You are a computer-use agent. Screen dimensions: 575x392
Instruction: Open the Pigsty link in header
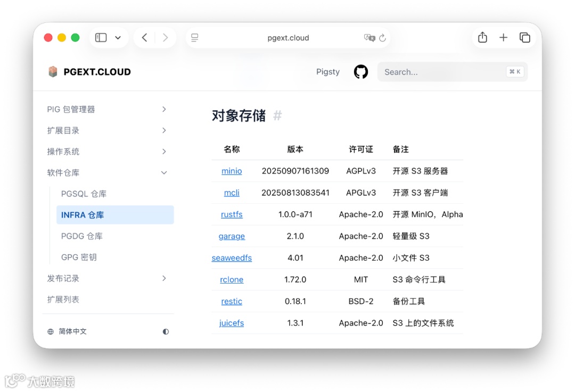point(328,72)
